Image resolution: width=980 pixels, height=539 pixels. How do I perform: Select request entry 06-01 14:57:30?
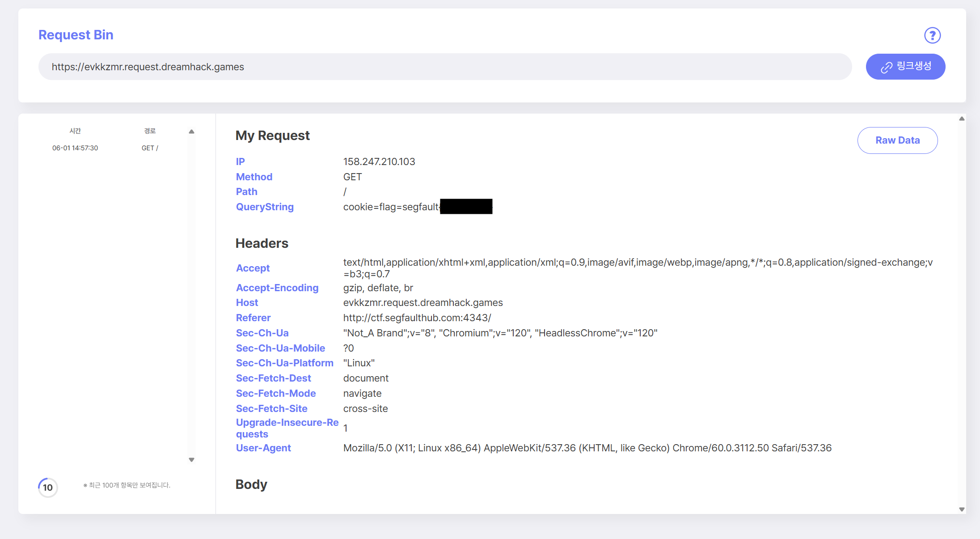pyautogui.click(x=75, y=148)
